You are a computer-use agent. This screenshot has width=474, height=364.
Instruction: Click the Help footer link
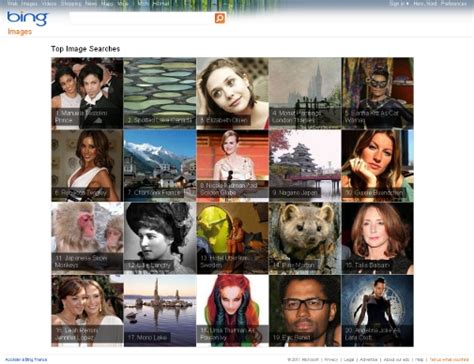point(420,360)
